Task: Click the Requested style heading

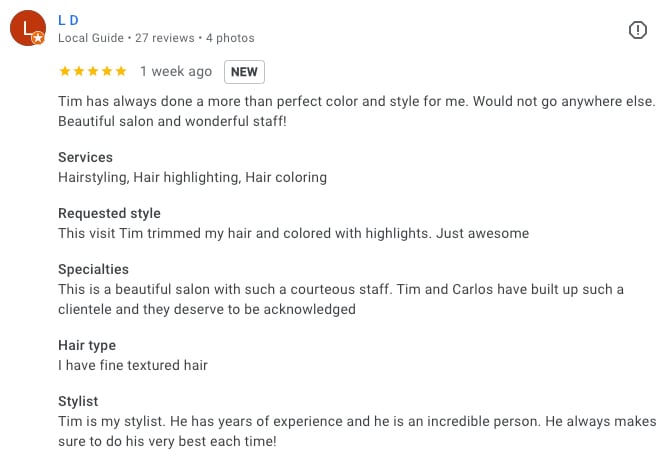Action: [109, 213]
